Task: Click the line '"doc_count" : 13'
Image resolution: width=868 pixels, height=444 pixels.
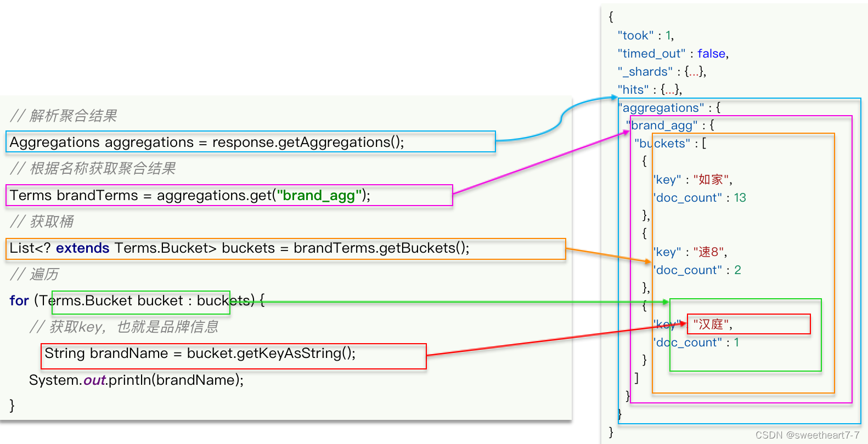Action: [700, 198]
